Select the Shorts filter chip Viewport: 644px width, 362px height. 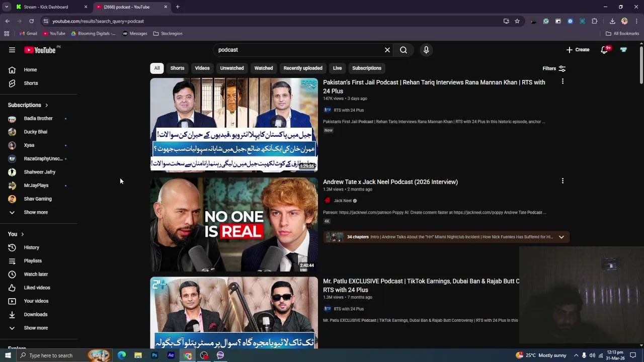click(x=177, y=68)
